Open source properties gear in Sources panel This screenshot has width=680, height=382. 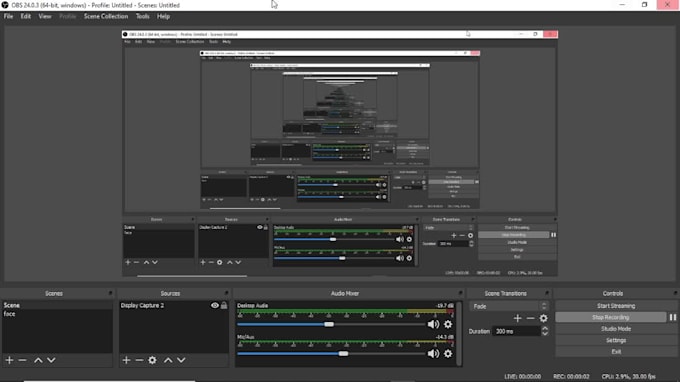[x=152, y=360]
